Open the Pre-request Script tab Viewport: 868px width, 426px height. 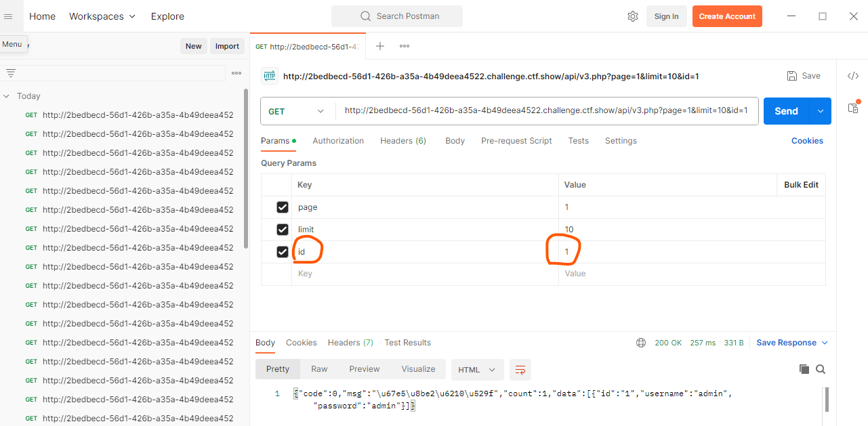(516, 141)
